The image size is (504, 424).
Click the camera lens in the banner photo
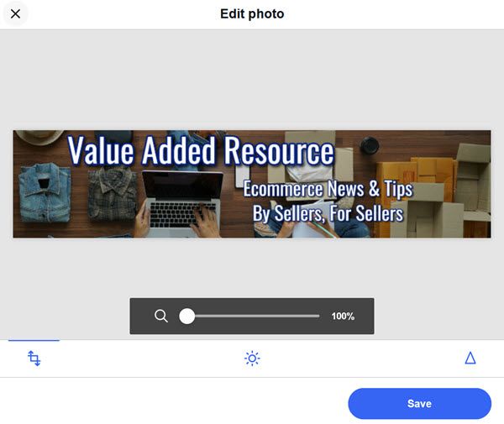(x=370, y=144)
